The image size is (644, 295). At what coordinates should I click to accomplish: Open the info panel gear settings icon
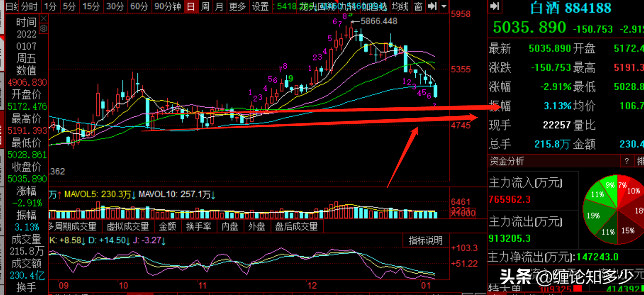(44, 28)
